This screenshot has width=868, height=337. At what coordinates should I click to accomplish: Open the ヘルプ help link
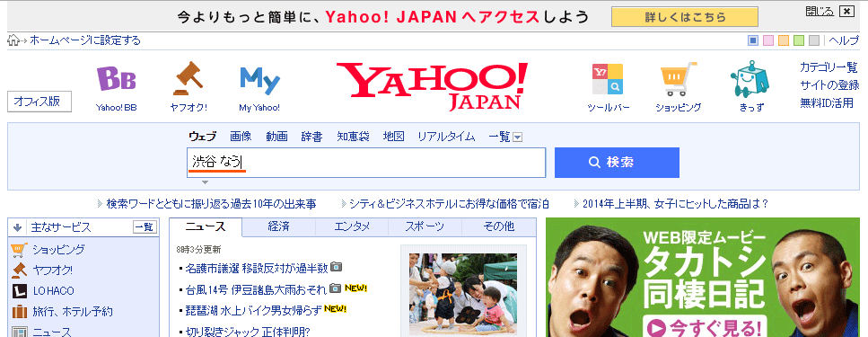click(x=844, y=40)
